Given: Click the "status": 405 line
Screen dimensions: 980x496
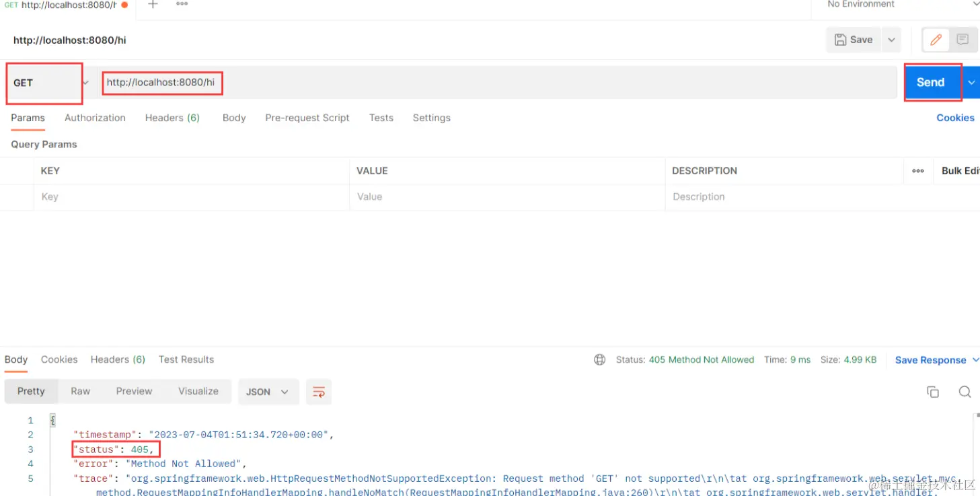Looking at the screenshot, I should [x=114, y=450].
